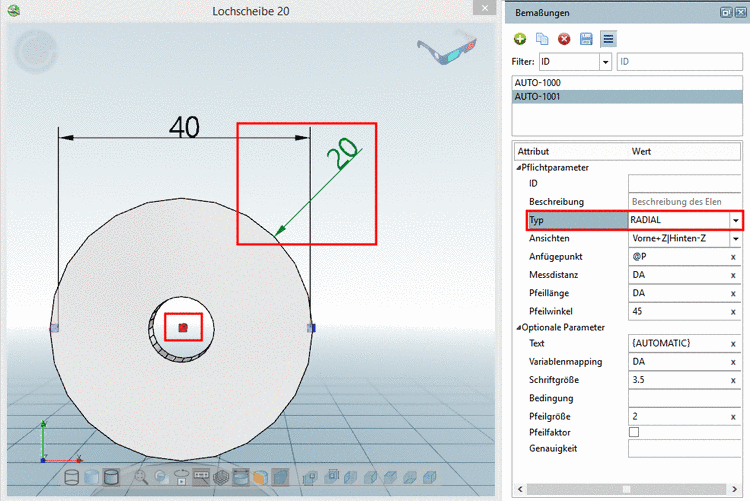Clear the Pfeilwinkel value with its x
750x501 pixels.
tap(733, 312)
